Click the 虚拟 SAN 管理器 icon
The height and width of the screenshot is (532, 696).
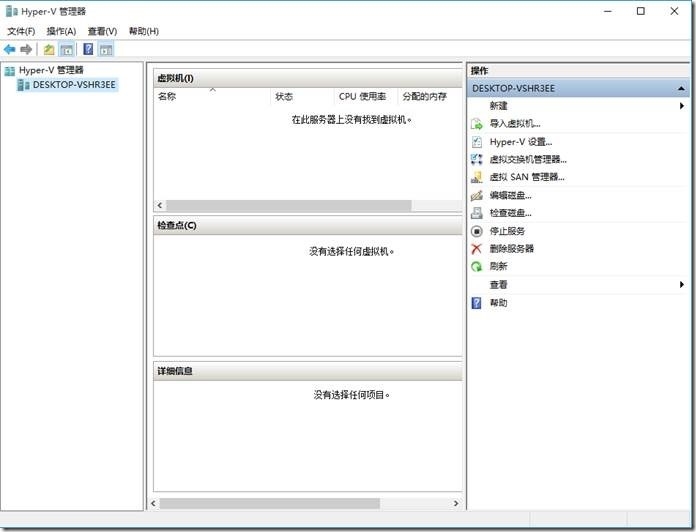coord(477,177)
